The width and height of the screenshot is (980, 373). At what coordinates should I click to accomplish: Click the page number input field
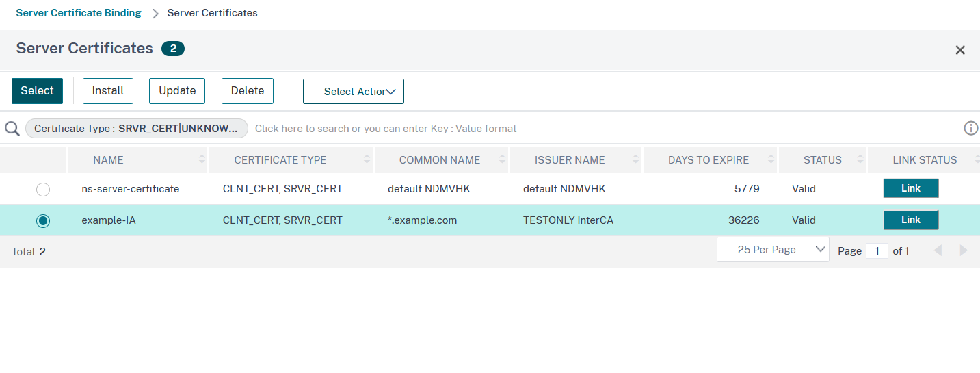877,251
